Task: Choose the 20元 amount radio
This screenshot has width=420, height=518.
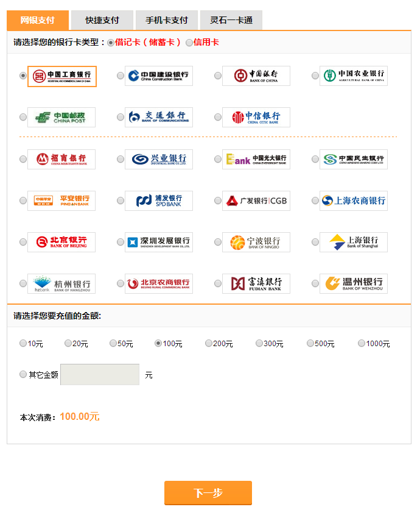Action: pyautogui.click(x=68, y=343)
